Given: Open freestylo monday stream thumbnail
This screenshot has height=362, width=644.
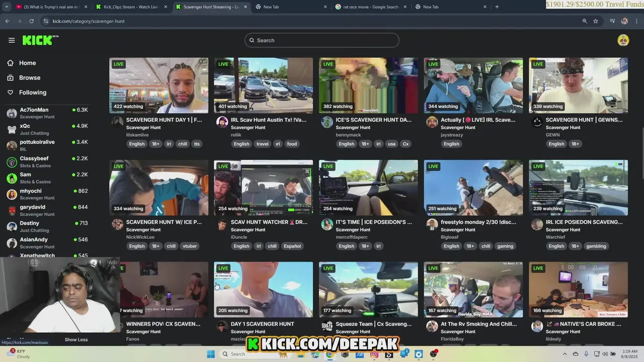Looking at the screenshot, I should pyautogui.click(x=473, y=188).
